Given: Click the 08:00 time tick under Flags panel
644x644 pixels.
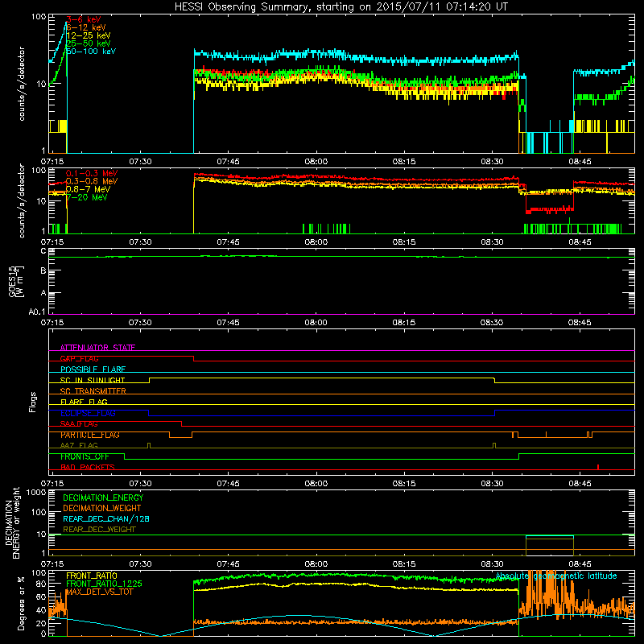Looking at the screenshot, I should [x=316, y=484].
